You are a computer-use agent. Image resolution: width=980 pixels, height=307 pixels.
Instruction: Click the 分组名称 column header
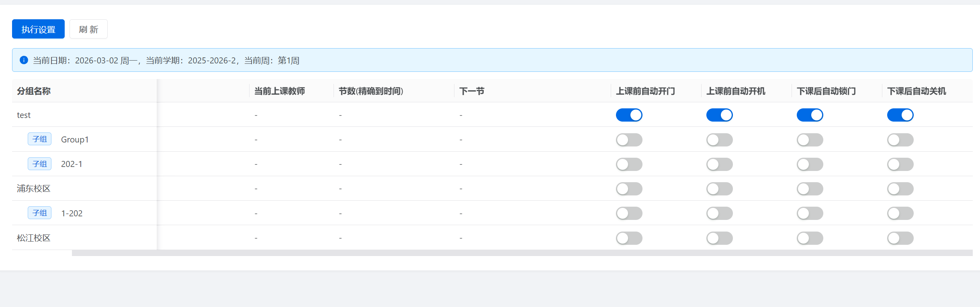click(x=34, y=91)
